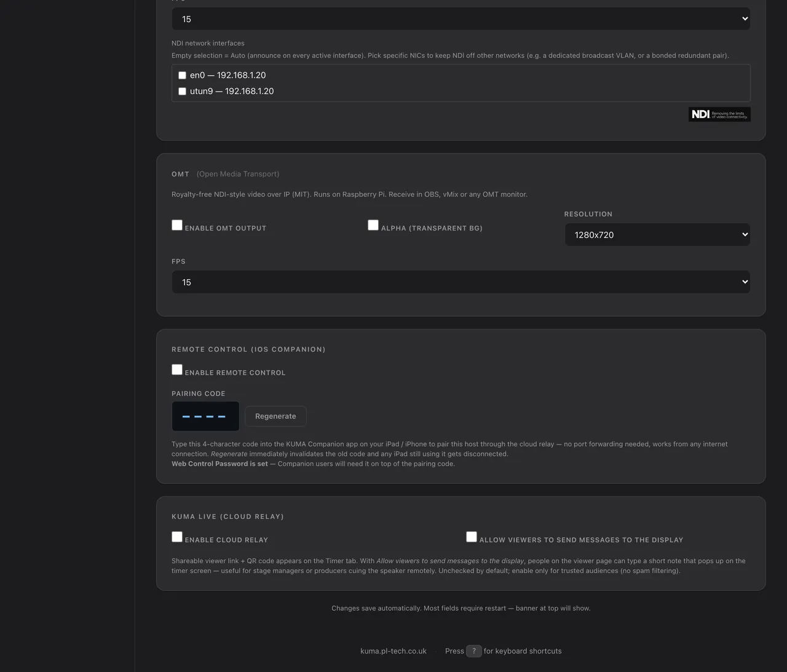Click the pairing code display field
787x672 pixels.
click(x=205, y=416)
